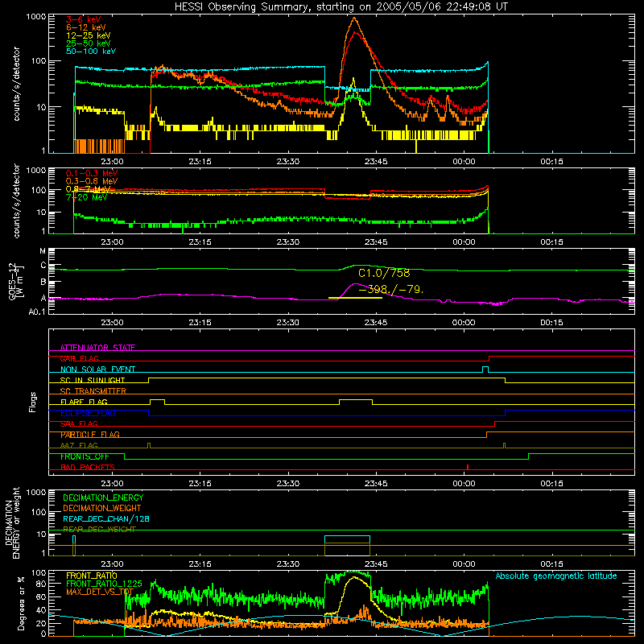
Task: Click 23:30 tick label under the MeV panel
Action: (288, 242)
